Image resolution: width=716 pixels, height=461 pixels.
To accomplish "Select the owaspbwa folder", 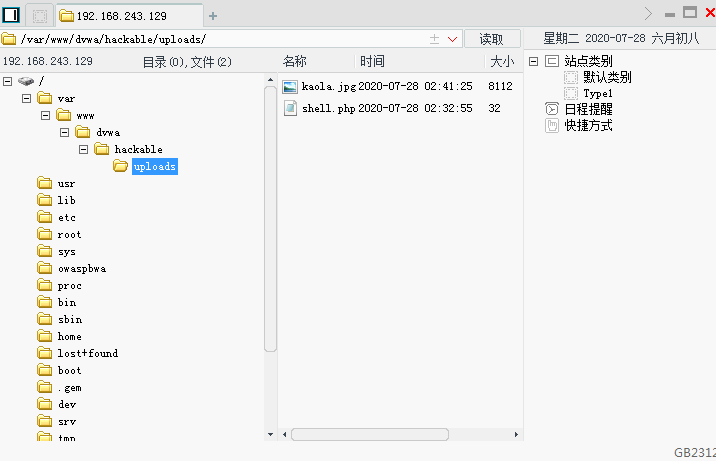I will [82, 269].
